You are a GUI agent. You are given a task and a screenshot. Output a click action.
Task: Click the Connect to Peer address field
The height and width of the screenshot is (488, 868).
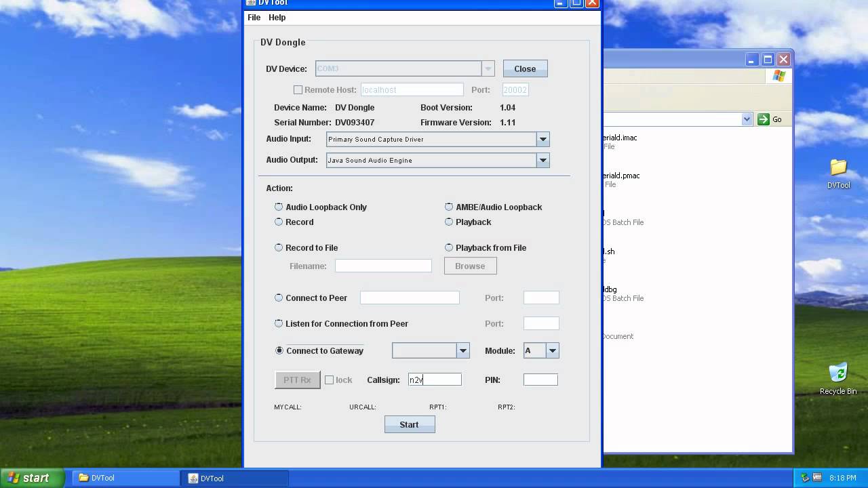pos(410,298)
